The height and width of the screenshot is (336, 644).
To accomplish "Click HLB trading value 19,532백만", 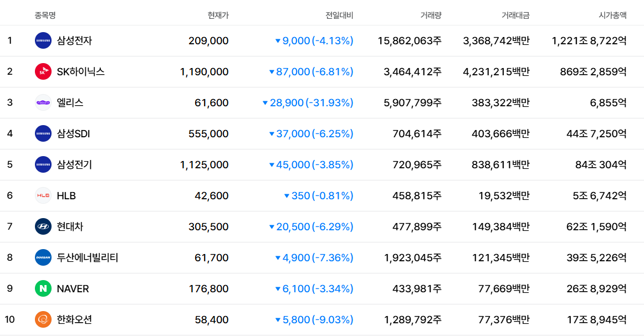I will pyautogui.click(x=504, y=196).
